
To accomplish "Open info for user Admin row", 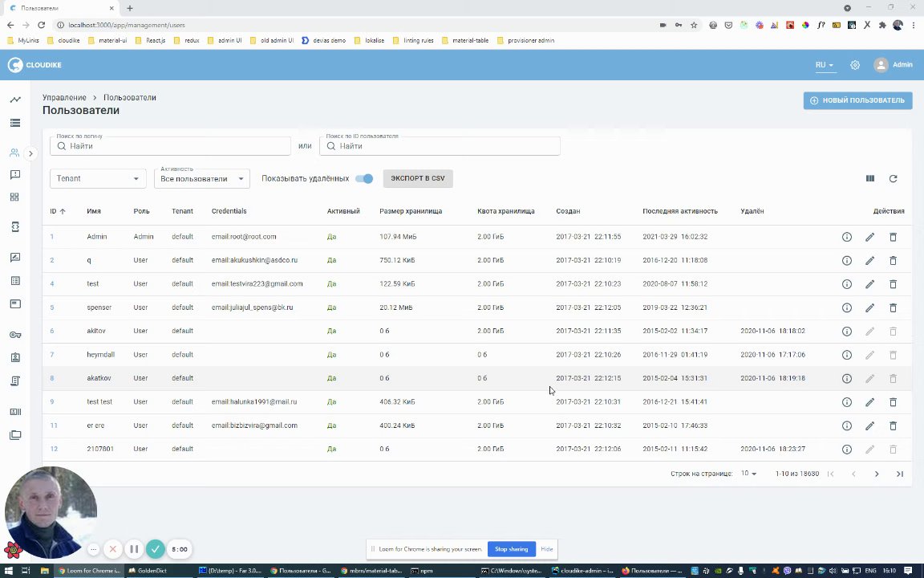I will [847, 237].
